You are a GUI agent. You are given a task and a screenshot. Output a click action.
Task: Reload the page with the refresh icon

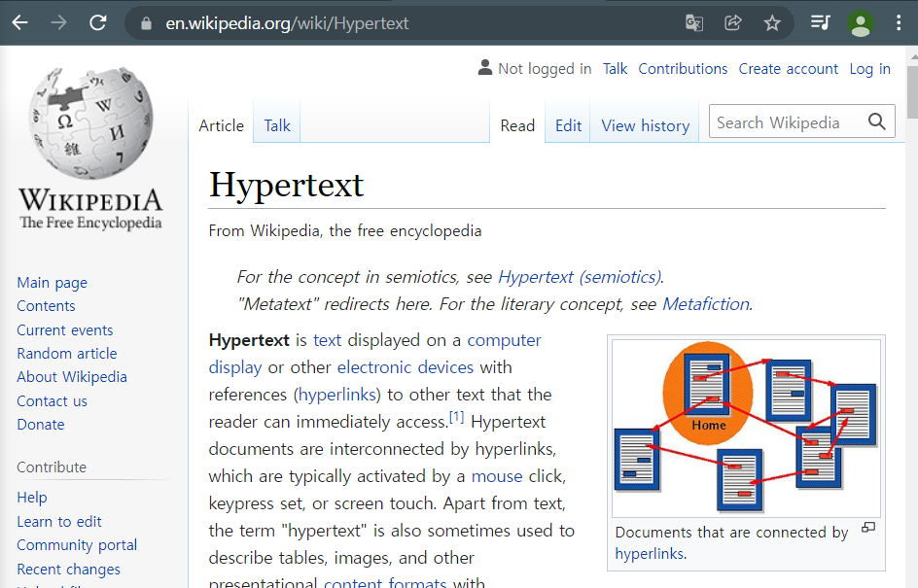tap(98, 22)
